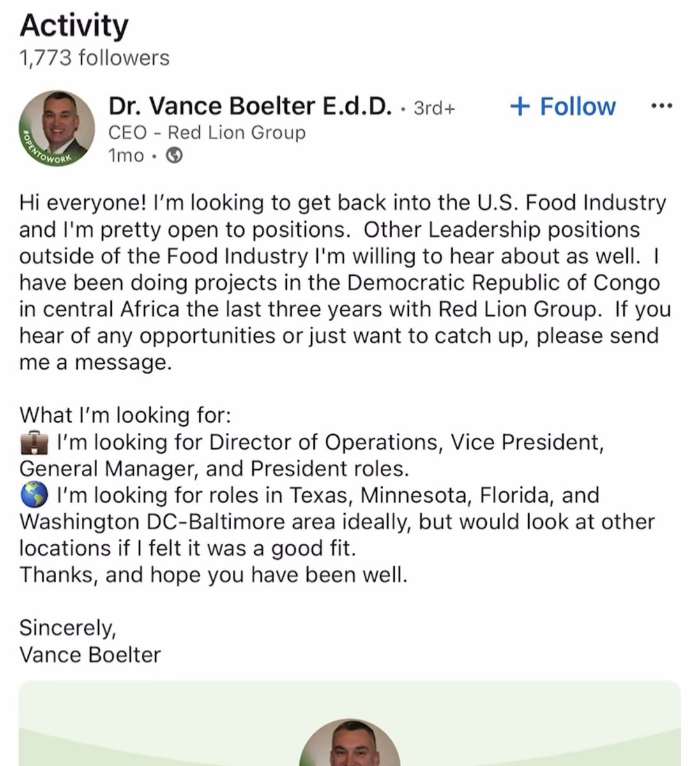Open the three-dot post options menu

[x=661, y=106]
